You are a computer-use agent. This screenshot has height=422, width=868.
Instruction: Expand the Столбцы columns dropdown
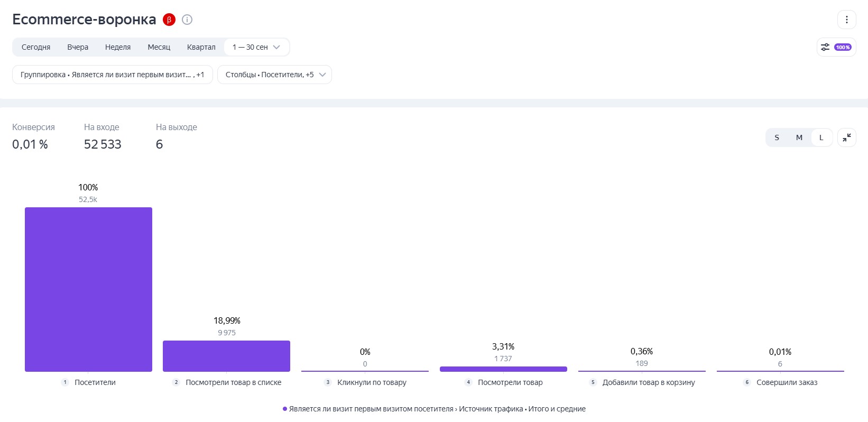[274, 75]
